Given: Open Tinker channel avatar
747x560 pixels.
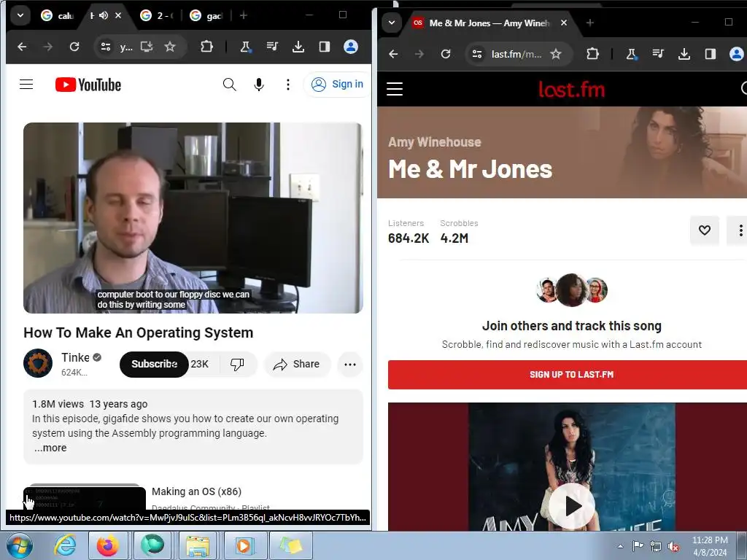Looking at the screenshot, I should tap(38, 363).
